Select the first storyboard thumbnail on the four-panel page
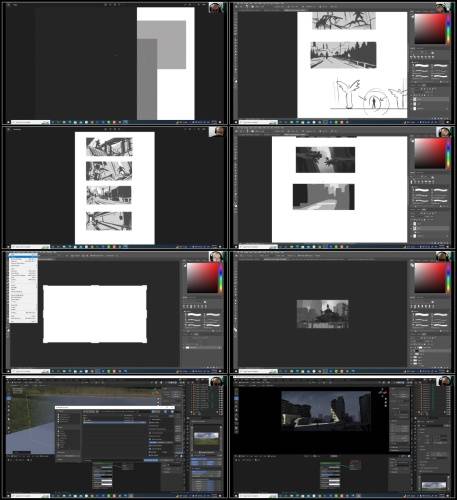The image size is (457, 500). pos(109,147)
